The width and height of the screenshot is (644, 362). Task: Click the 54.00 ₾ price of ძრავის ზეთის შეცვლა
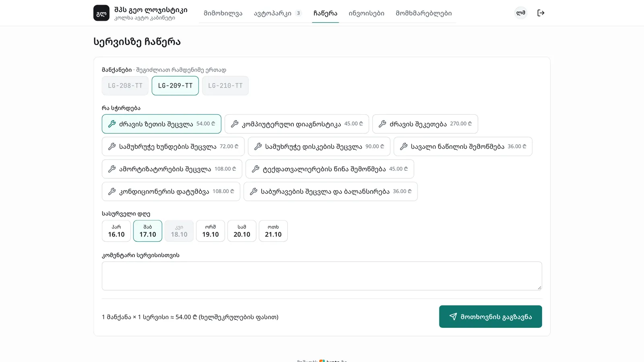pyautogui.click(x=206, y=124)
